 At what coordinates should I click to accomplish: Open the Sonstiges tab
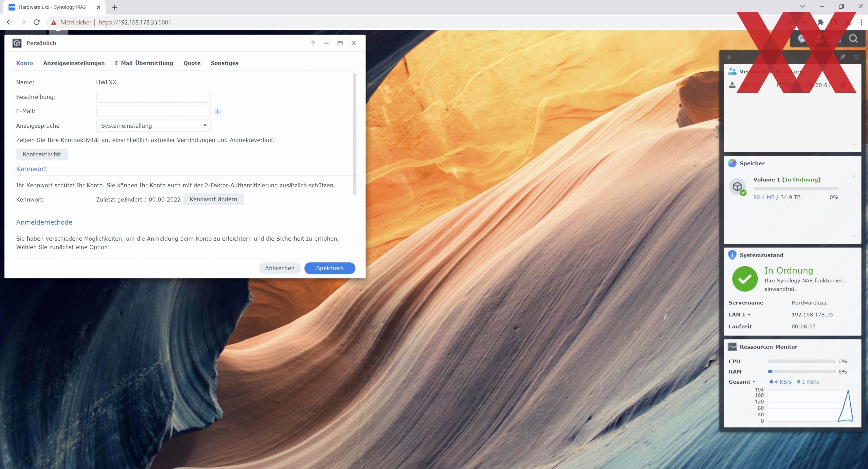coord(224,63)
